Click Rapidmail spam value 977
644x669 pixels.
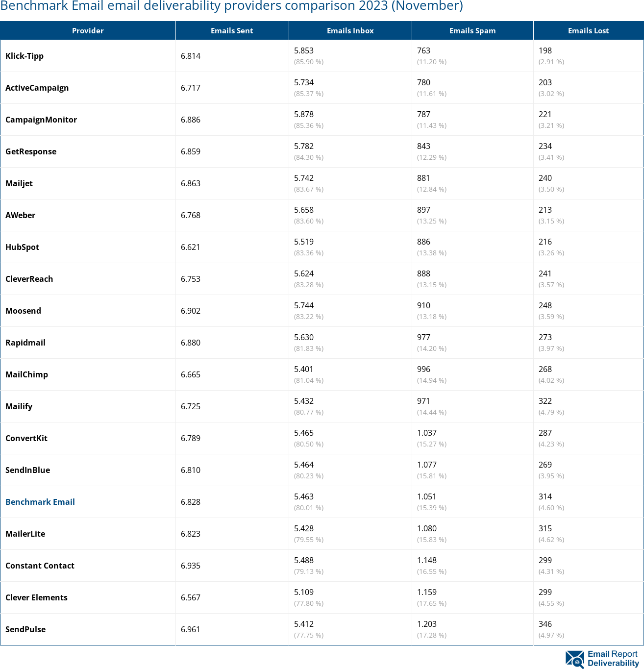(x=424, y=337)
